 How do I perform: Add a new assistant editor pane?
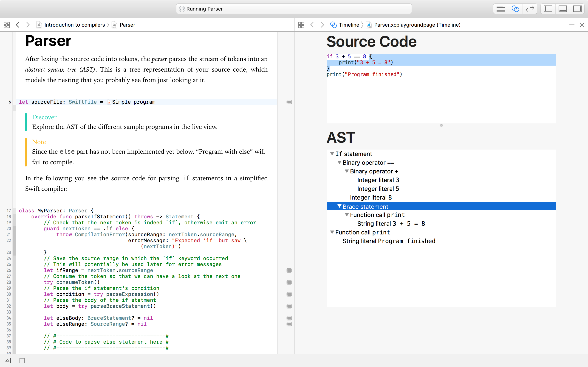pyautogui.click(x=572, y=25)
